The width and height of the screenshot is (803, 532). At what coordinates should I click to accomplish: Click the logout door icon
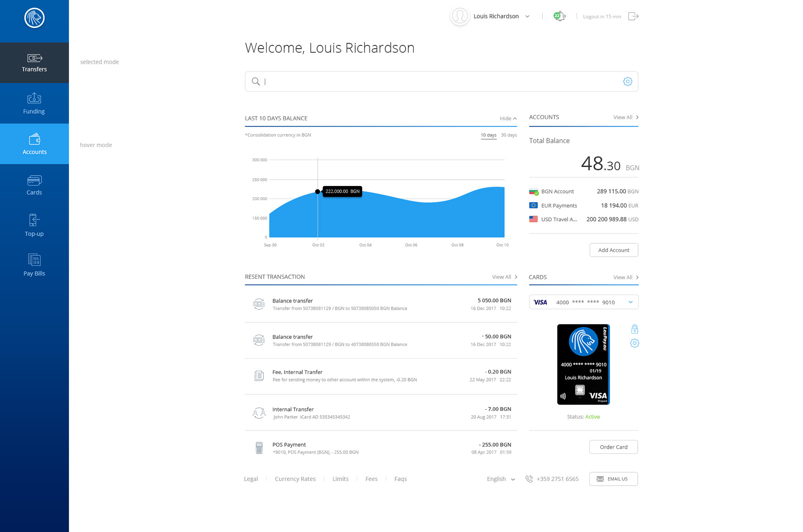[633, 16]
